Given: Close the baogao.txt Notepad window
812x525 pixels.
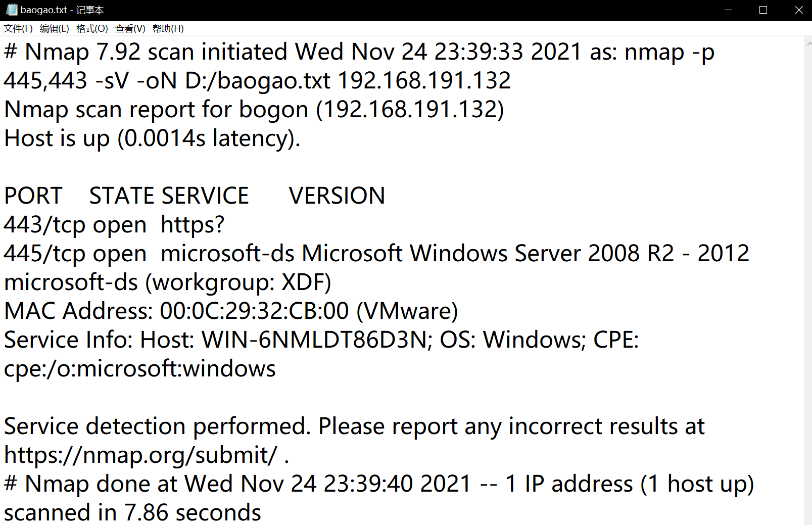Looking at the screenshot, I should [x=798, y=10].
